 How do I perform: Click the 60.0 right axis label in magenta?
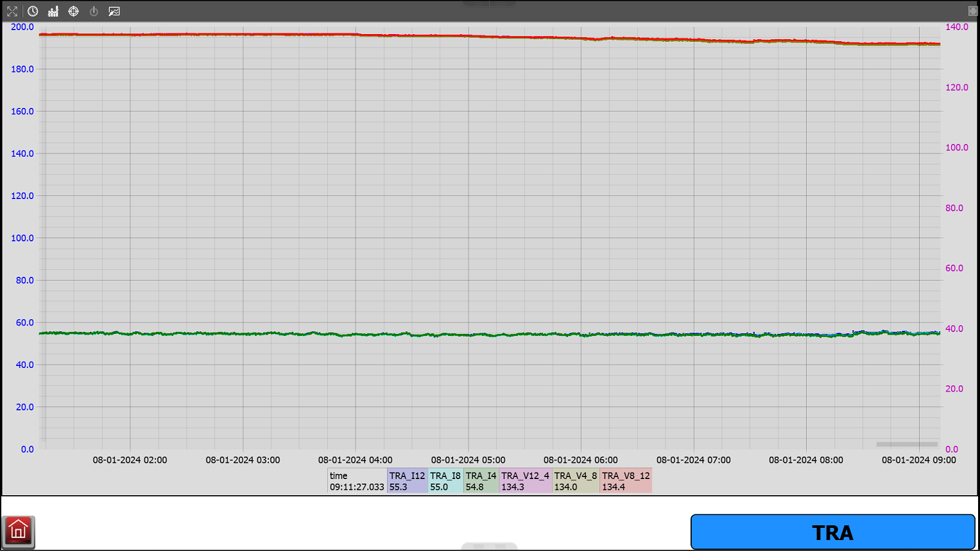[954, 268]
